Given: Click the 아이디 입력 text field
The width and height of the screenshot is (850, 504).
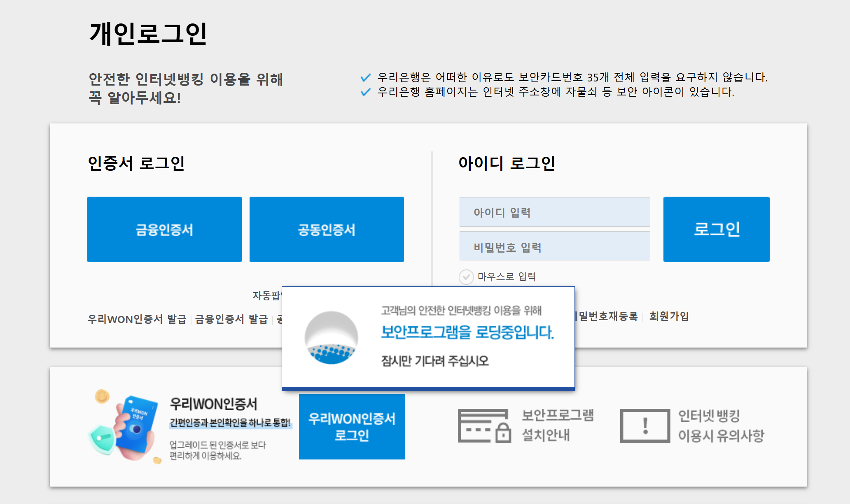Looking at the screenshot, I should point(554,212).
